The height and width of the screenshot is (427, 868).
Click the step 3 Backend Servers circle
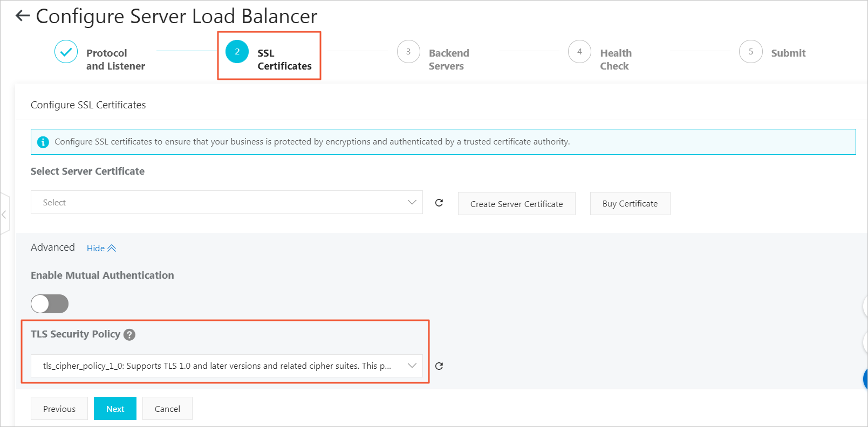pos(408,52)
